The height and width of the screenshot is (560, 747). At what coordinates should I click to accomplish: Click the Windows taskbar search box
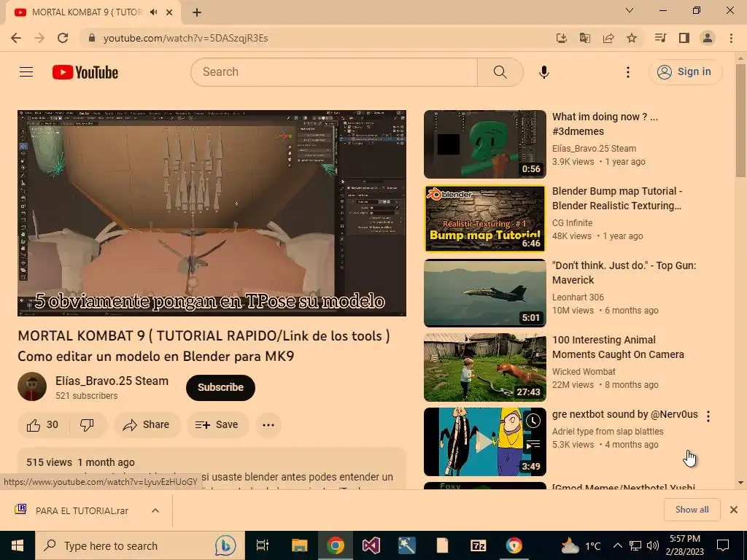coord(140,545)
